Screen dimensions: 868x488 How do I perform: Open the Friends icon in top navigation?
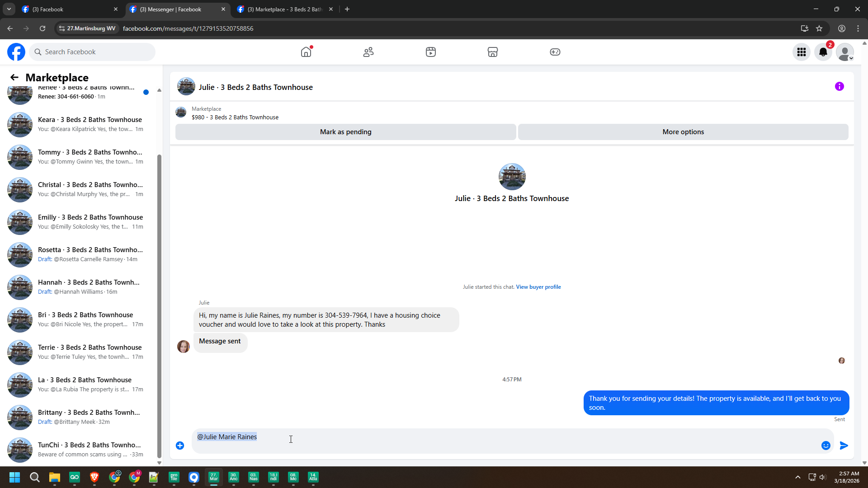pos(368,52)
